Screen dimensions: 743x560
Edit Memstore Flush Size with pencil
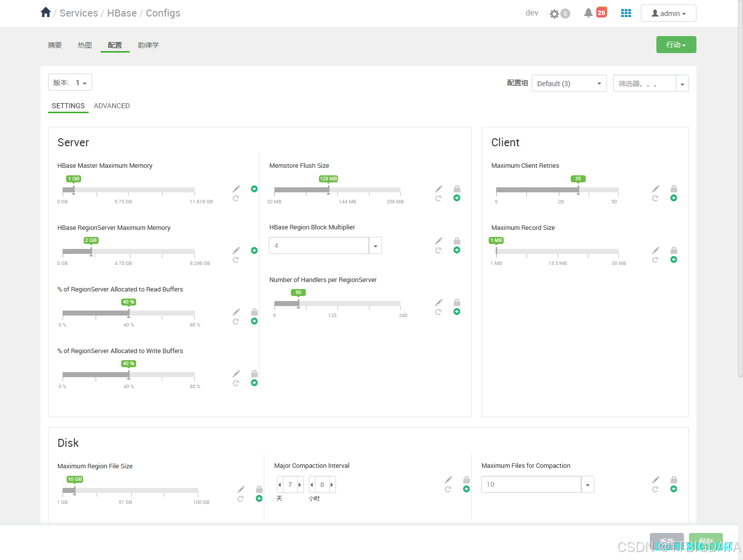[439, 189]
